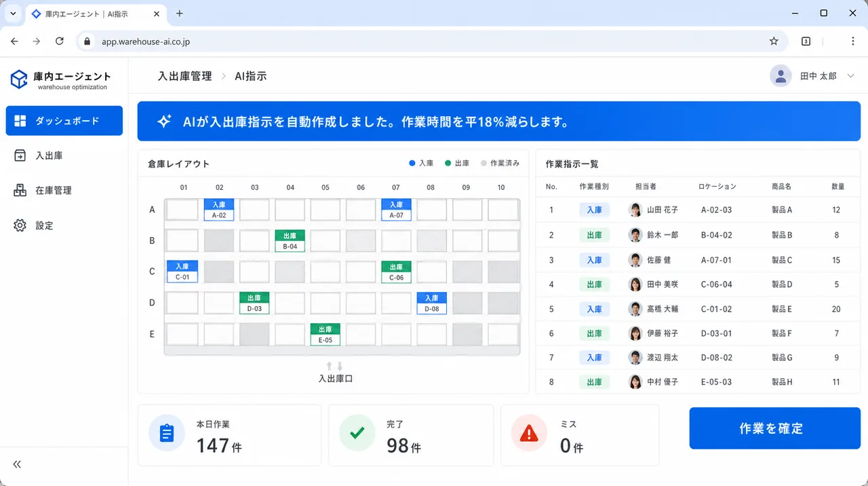Click 中村 優子 avatar

point(635,382)
